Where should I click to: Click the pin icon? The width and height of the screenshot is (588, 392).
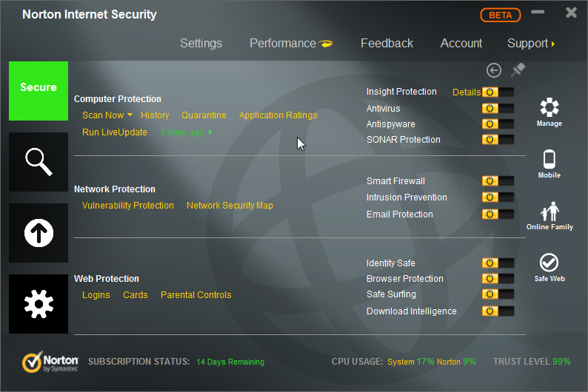tap(518, 70)
